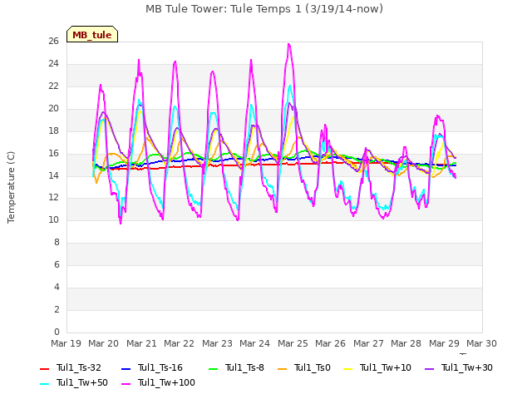Click the Temperature (C) axis label
Image resolution: width=532 pixels, height=399 pixels.
pyautogui.click(x=11, y=187)
